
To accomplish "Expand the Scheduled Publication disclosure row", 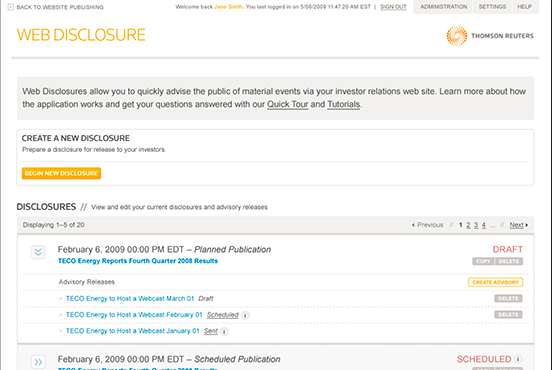I will (x=38, y=362).
